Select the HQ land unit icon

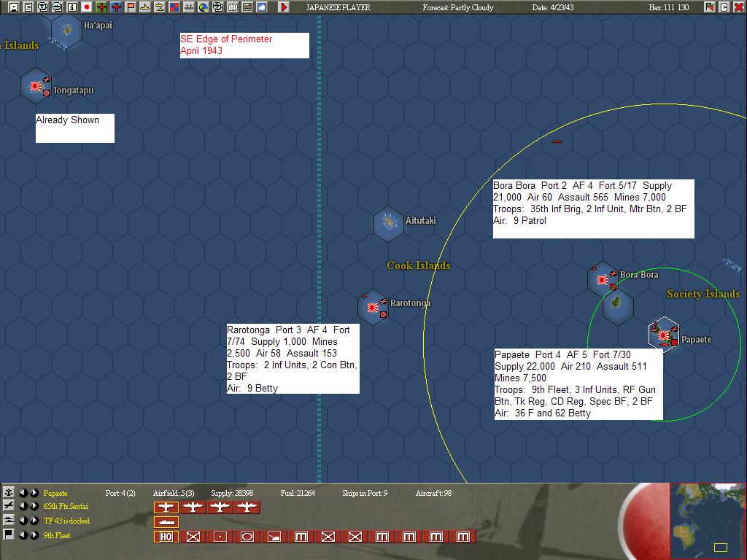pos(166,537)
